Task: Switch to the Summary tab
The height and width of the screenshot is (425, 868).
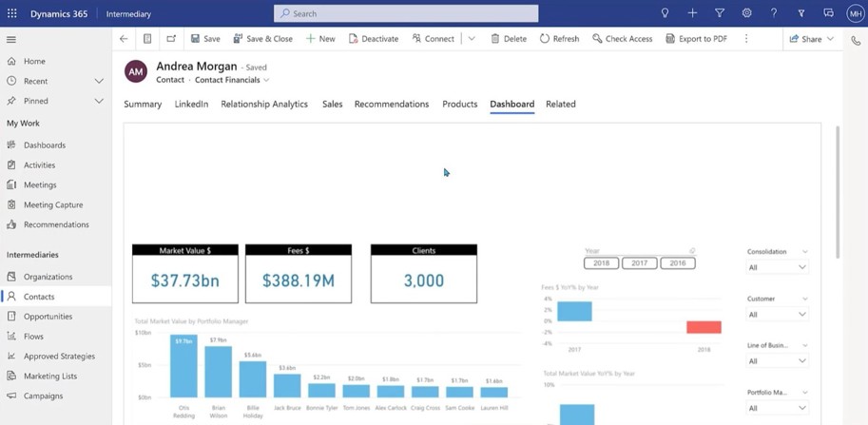Action: point(143,104)
